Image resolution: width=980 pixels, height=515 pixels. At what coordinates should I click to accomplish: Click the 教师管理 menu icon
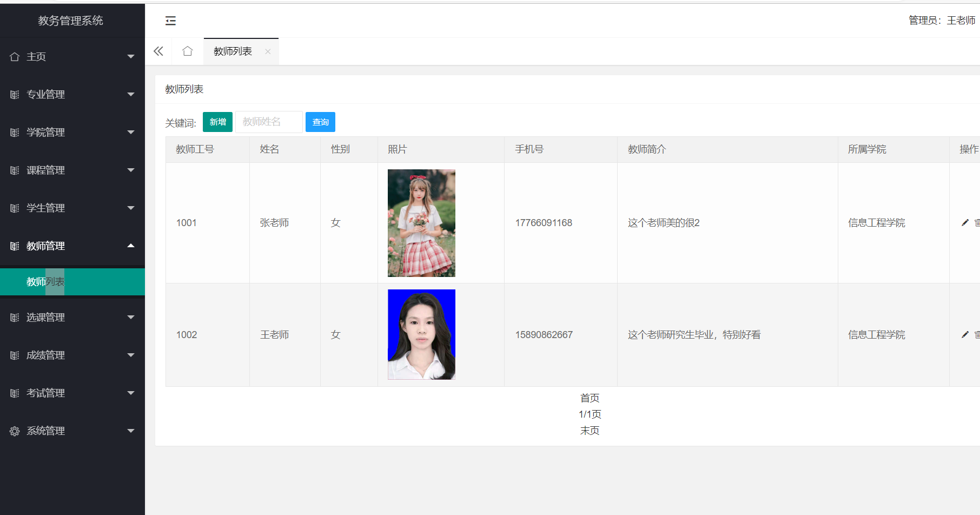pyautogui.click(x=15, y=246)
